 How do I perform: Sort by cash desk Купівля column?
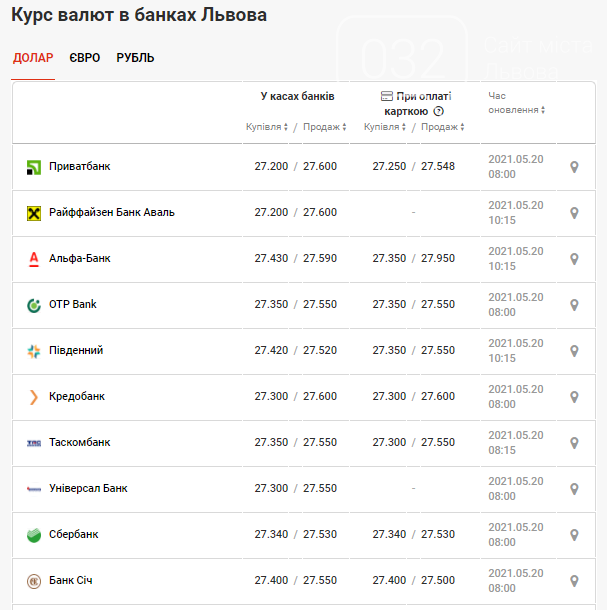[267, 127]
